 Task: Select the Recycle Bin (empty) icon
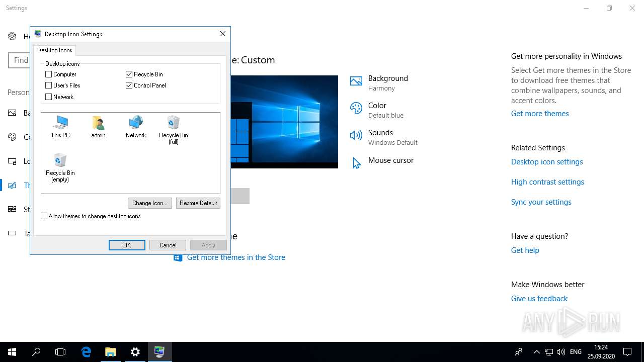60,167
